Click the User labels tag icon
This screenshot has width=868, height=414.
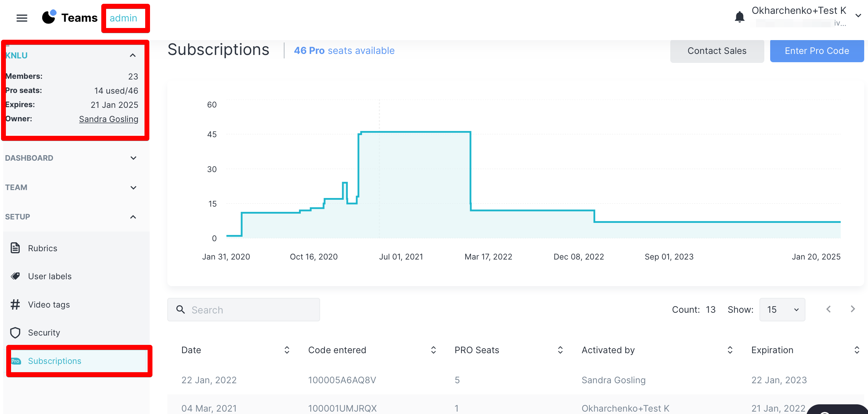pyautogui.click(x=15, y=276)
